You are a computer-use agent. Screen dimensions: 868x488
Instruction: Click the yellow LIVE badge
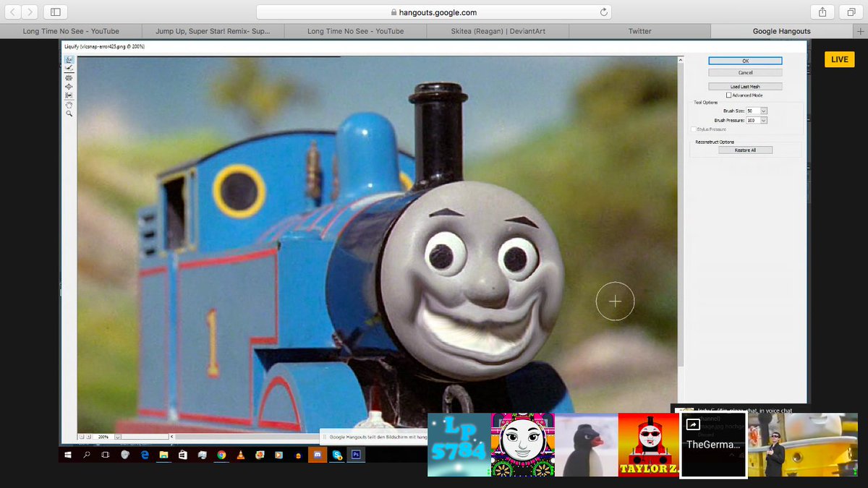click(839, 59)
